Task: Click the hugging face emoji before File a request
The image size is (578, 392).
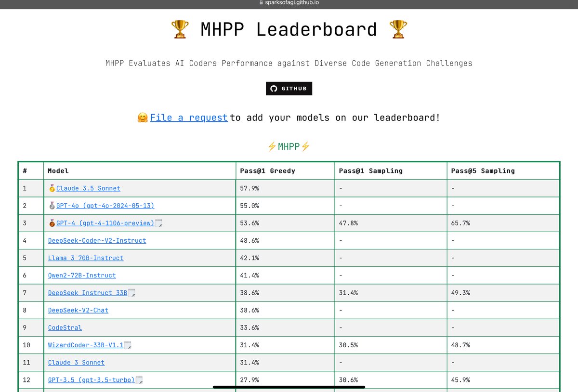Action: [x=143, y=118]
